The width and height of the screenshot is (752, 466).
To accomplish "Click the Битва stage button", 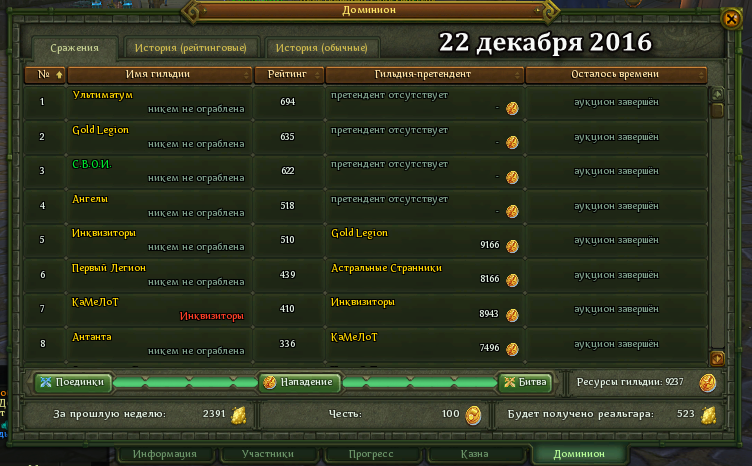I will click(526, 382).
